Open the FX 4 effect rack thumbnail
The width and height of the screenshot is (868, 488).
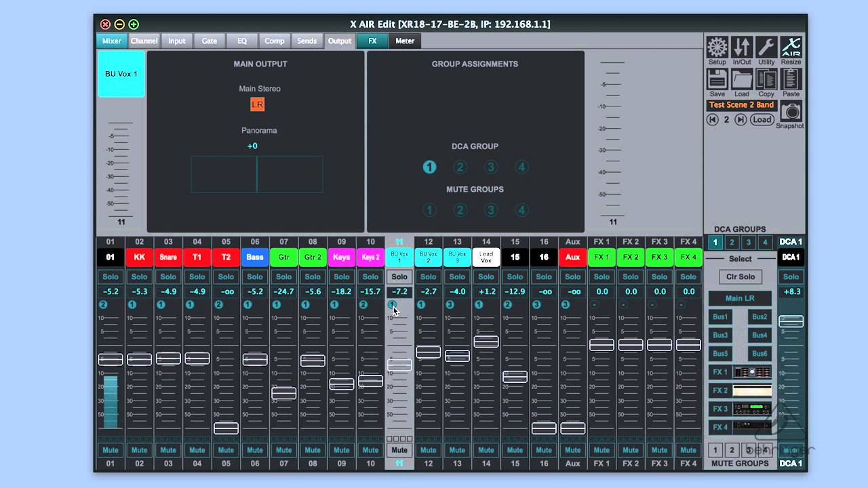pyautogui.click(x=752, y=428)
